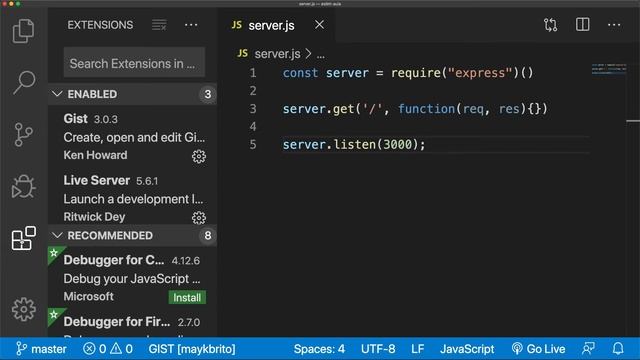The width and height of the screenshot is (640, 360).
Task: Open Debugger for Firefox extension entry
Action: 132,323
